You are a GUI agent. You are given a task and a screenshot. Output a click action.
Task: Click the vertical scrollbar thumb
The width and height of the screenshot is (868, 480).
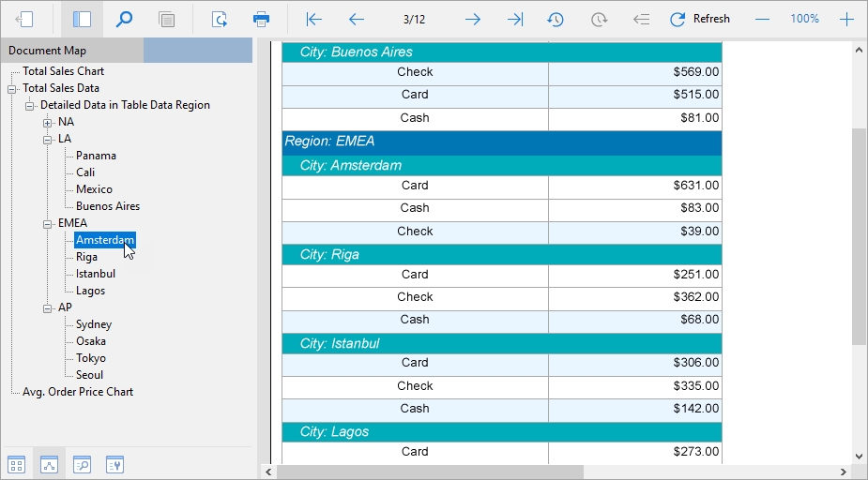tap(860, 236)
